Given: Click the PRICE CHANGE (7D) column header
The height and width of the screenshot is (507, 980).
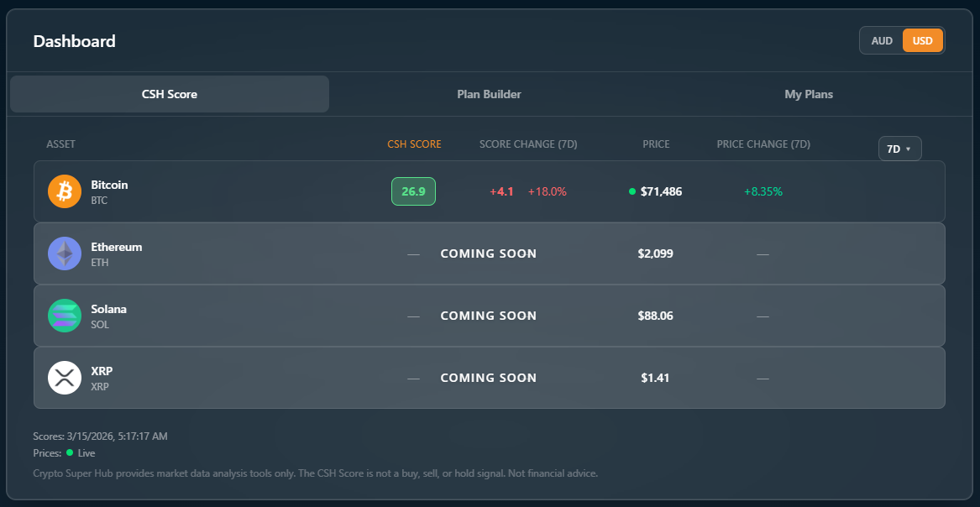Looking at the screenshot, I should tap(763, 144).
